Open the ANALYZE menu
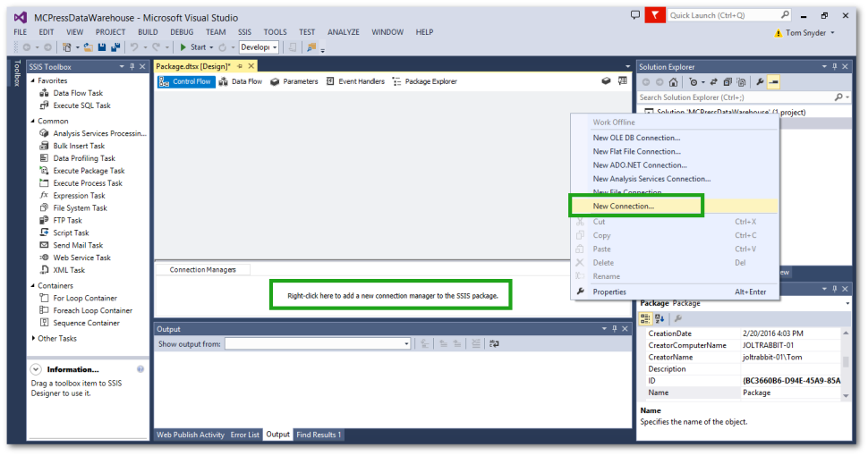868x456 pixels. pyautogui.click(x=344, y=32)
